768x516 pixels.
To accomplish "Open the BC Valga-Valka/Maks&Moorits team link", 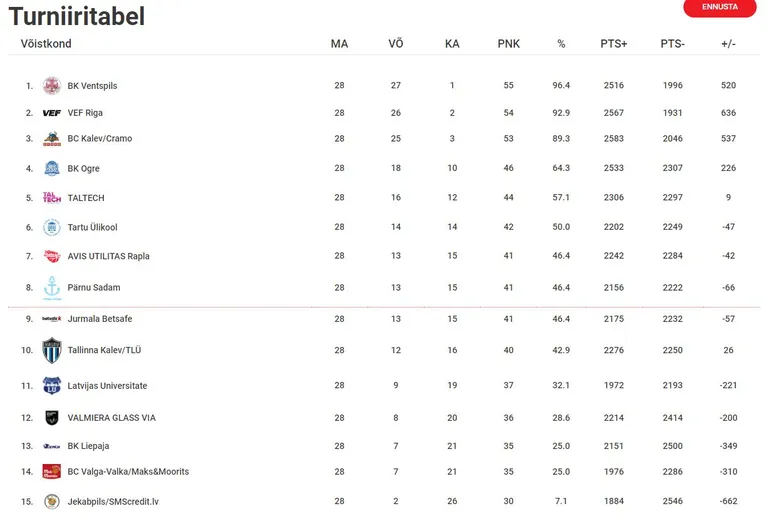I will [128, 471].
